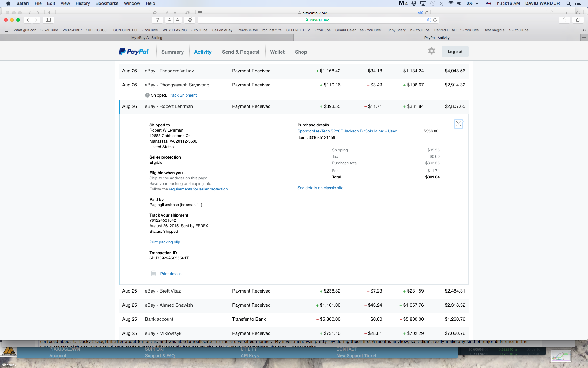
Task: Click New Support Ticket in background page
Action: pos(356,355)
